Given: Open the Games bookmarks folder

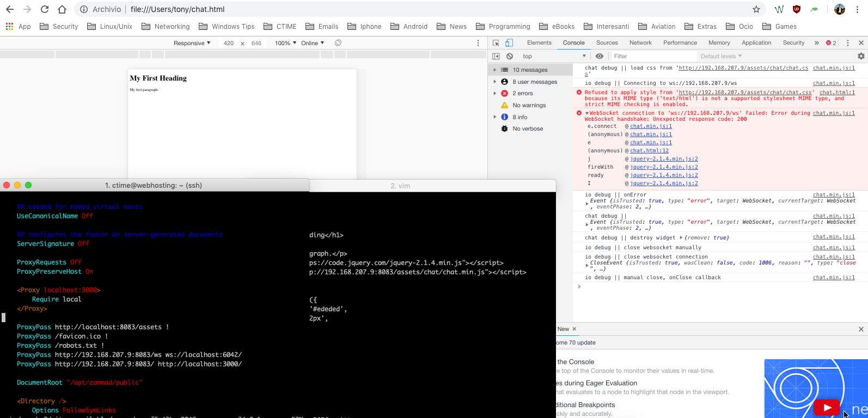Looking at the screenshot, I should click(779, 26).
